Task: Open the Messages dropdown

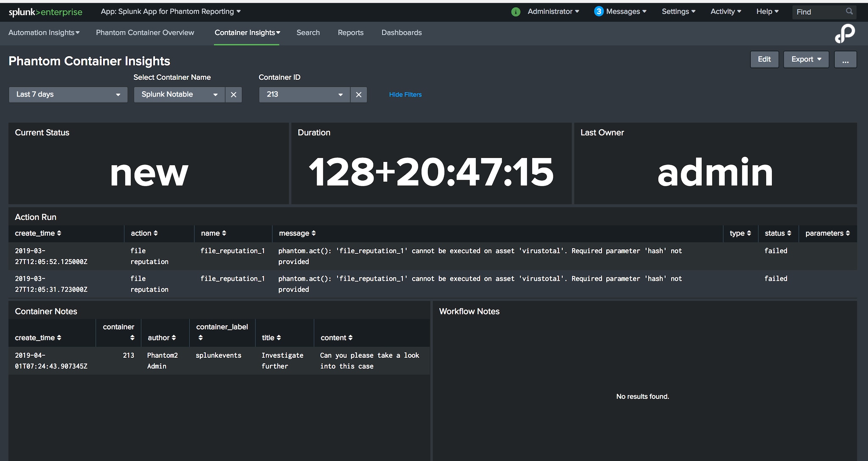Action: [x=626, y=11]
